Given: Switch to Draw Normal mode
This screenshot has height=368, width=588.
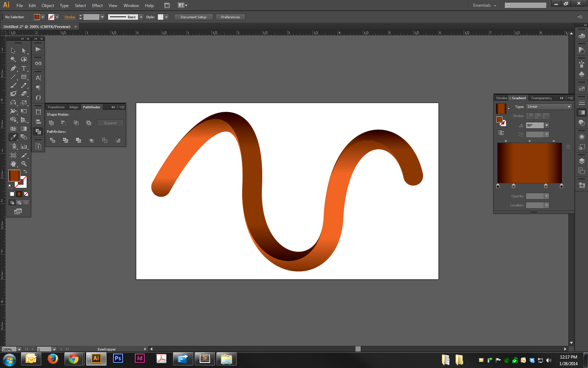Looking at the screenshot, I should pyautogui.click(x=12, y=203).
